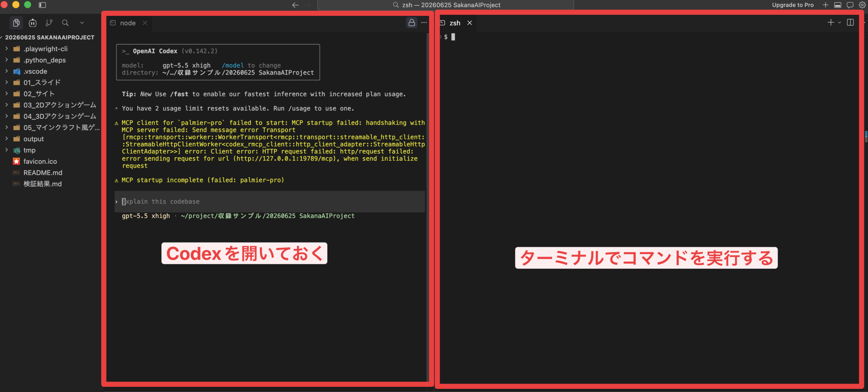Click the '/fast' text in Tip line
This screenshot has width=868, height=392.
[179, 94]
